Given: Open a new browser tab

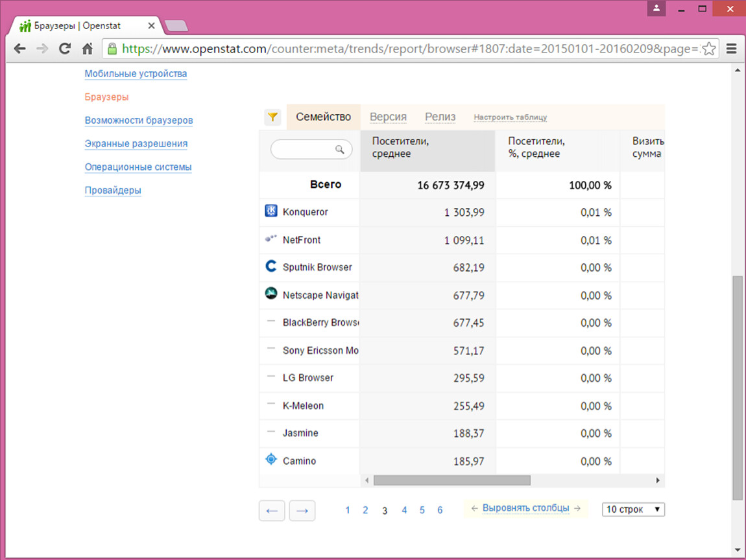Looking at the screenshot, I should click(176, 26).
